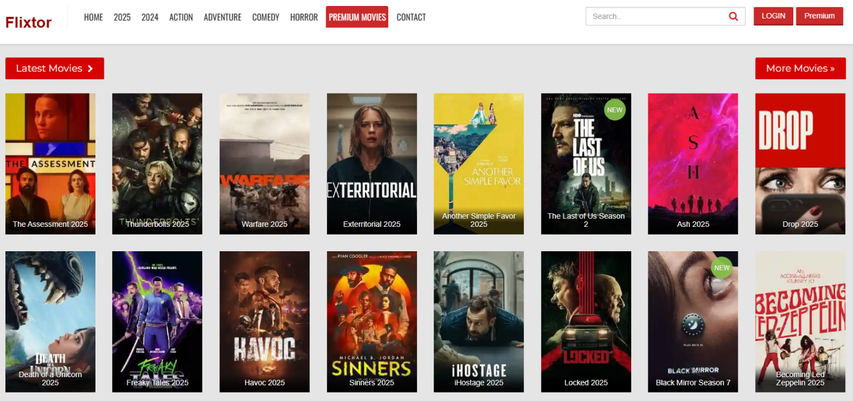Open Becoming Led Zeppelin 2025 poster
This screenshot has height=401, width=853.
pyautogui.click(x=800, y=322)
